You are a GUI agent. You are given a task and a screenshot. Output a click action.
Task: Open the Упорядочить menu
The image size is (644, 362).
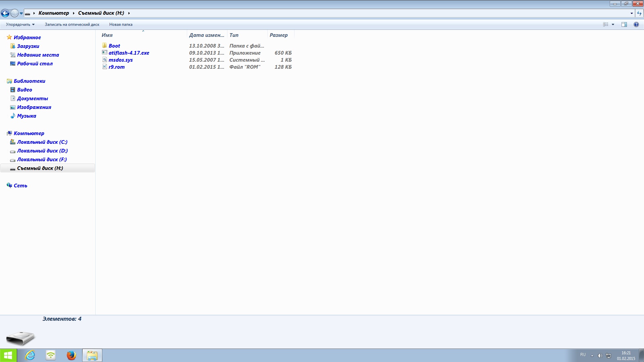(x=20, y=24)
